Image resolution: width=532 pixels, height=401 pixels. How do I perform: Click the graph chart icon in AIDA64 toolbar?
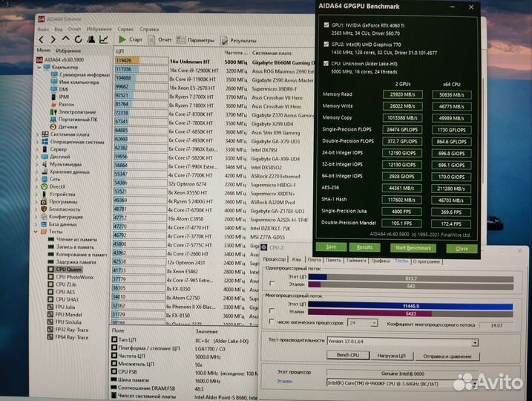(x=103, y=39)
